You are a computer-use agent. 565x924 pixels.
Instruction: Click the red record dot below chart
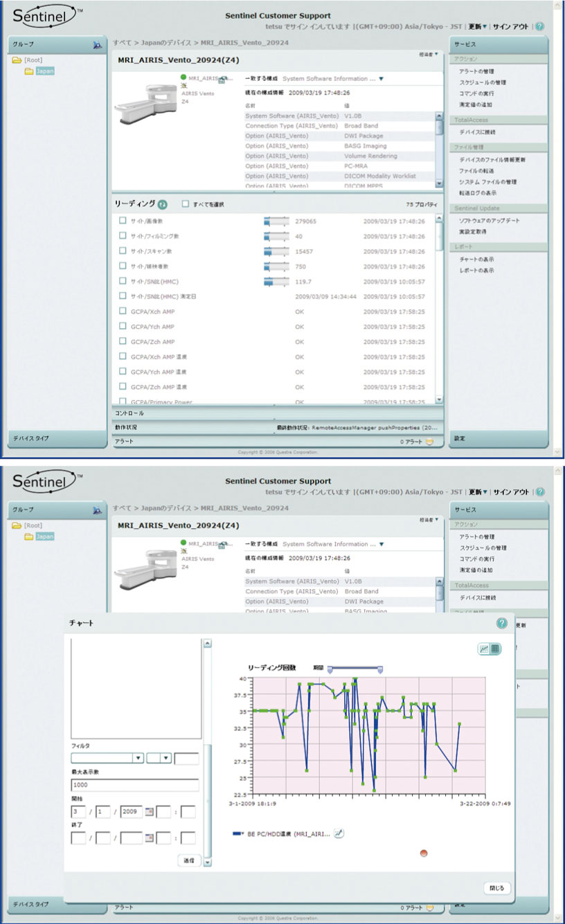click(424, 853)
